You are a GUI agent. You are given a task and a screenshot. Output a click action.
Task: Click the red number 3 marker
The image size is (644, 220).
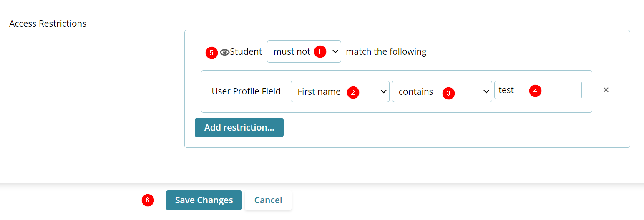pos(448,94)
